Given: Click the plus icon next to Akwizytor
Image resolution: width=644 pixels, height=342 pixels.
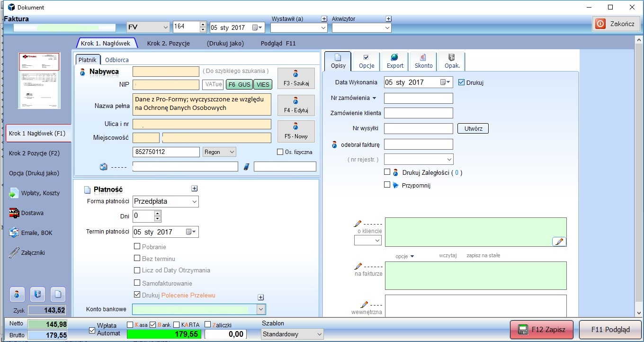Looking at the screenshot, I should (x=388, y=19).
